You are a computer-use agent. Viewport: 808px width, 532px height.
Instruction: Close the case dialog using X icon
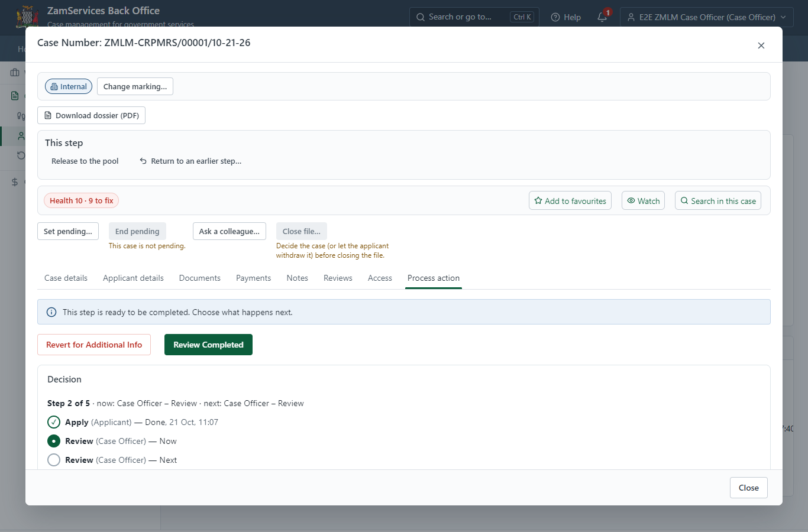761,46
